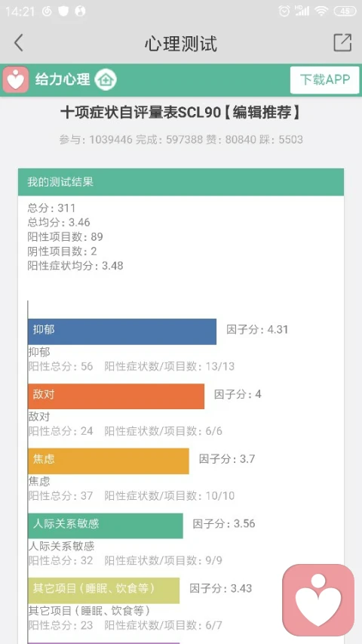Tap the 给力心理 heart logo icon

click(x=16, y=79)
